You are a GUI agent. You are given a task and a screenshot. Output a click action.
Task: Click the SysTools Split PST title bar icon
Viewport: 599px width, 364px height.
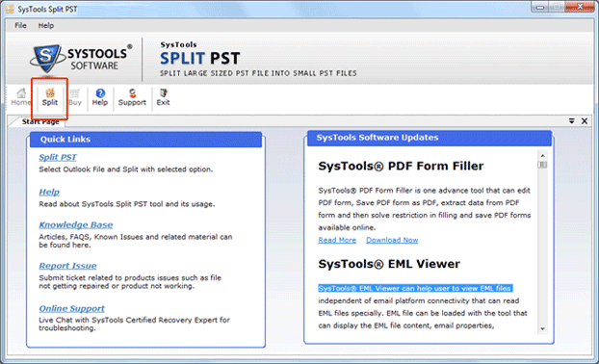pos(10,9)
